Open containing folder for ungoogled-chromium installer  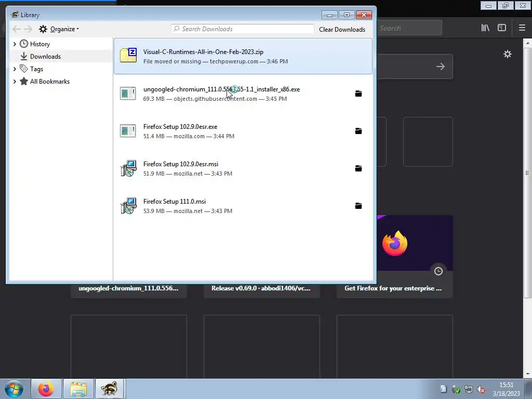358,94
